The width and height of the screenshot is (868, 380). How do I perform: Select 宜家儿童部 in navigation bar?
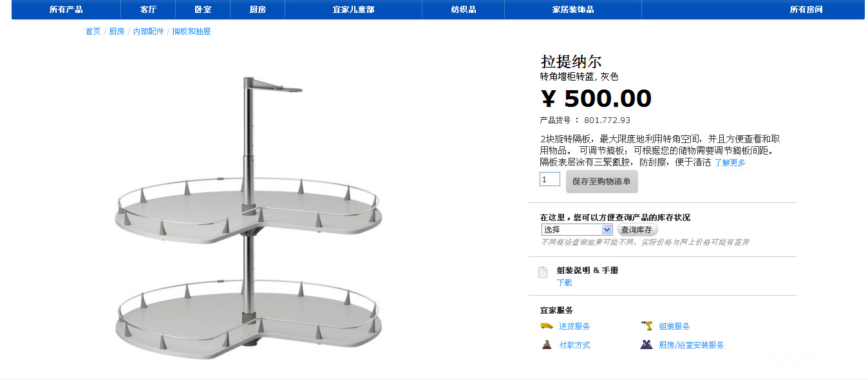pos(354,10)
